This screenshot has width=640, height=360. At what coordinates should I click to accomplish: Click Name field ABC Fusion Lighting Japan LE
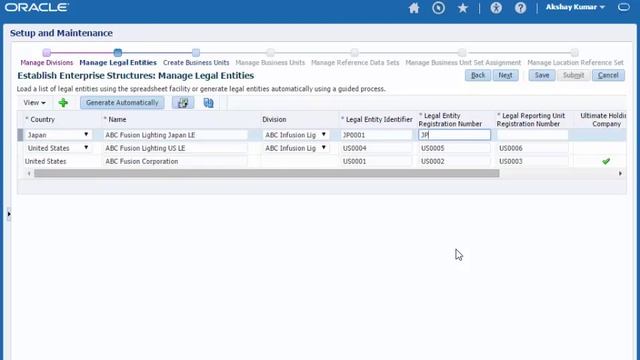pos(175,135)
